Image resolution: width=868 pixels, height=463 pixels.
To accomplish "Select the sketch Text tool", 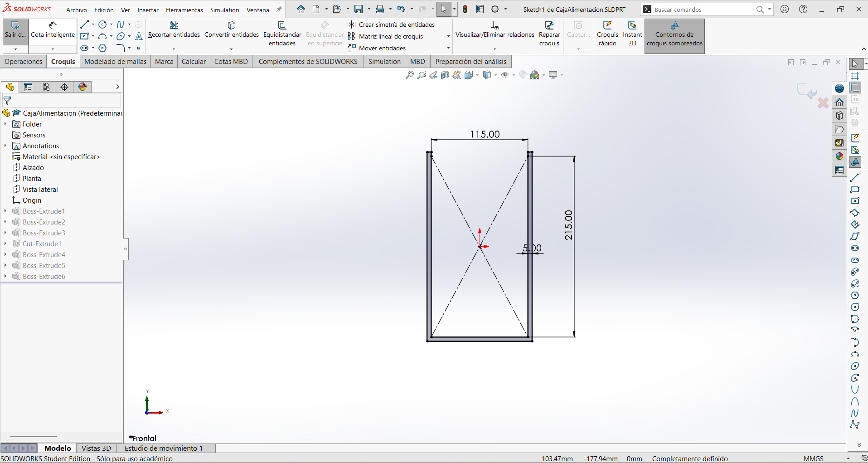I will click(x=139, y=36).
